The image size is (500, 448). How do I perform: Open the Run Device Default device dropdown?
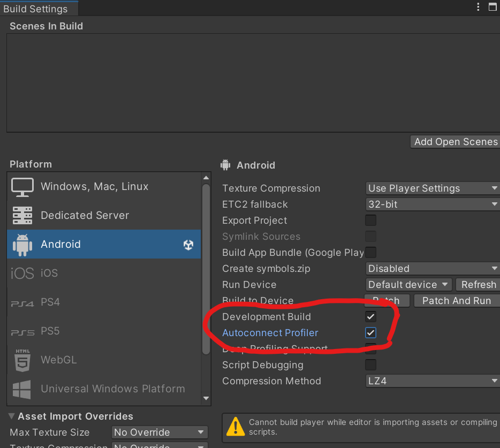tap(408, 284)
